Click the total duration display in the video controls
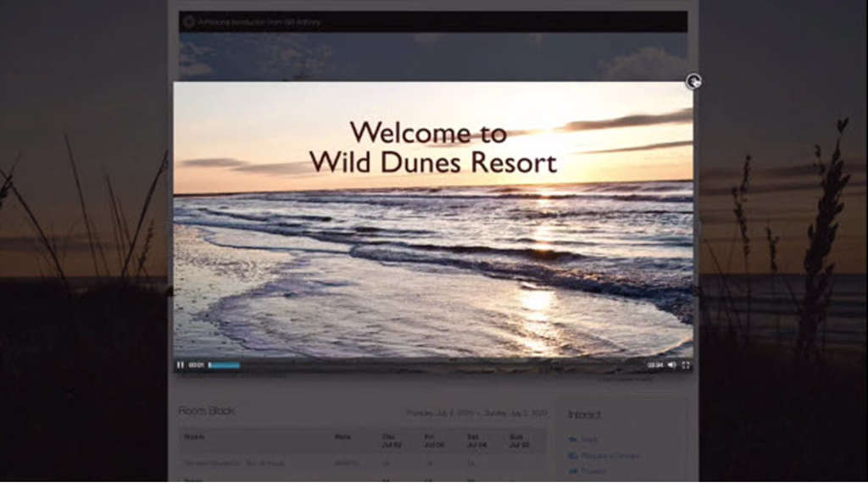 654,365
